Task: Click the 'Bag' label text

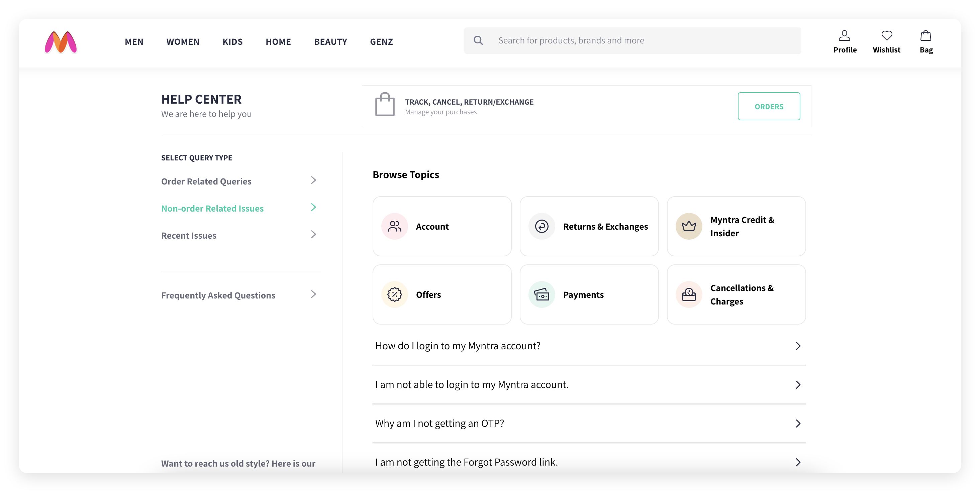Action: pyautogui.click(x=926, y=50)
